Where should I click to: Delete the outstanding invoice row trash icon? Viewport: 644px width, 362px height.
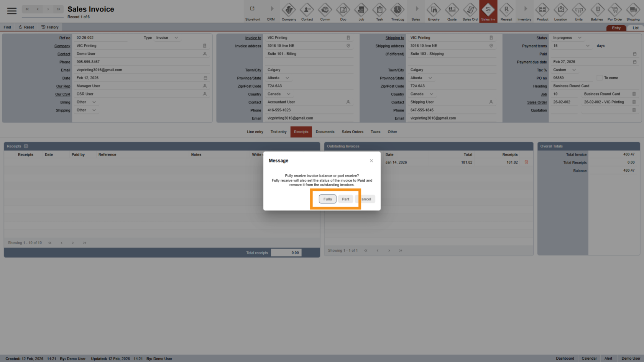tap(526, 162)
